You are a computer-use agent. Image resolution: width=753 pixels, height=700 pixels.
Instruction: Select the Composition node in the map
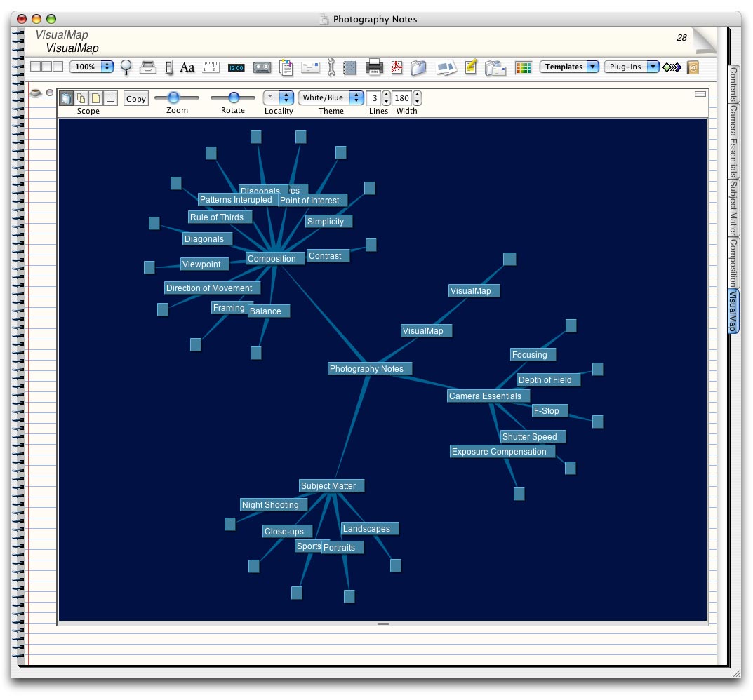click(274, 258)
